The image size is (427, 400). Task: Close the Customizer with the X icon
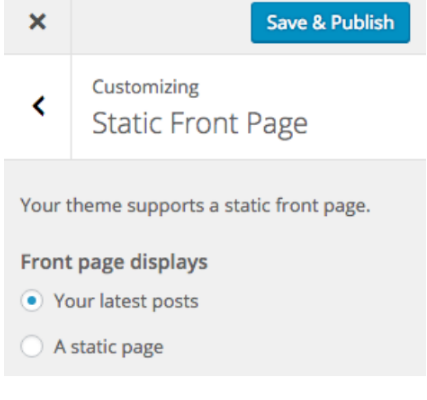(x=37, y=22)
